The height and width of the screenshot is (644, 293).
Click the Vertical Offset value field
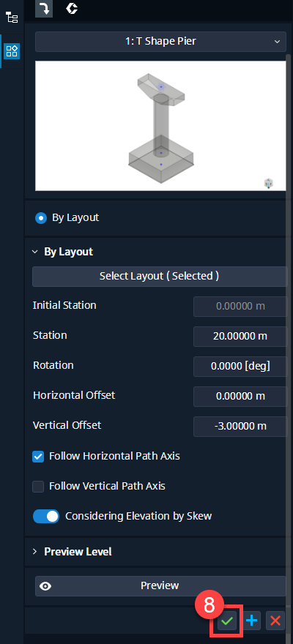coord(240,427)
